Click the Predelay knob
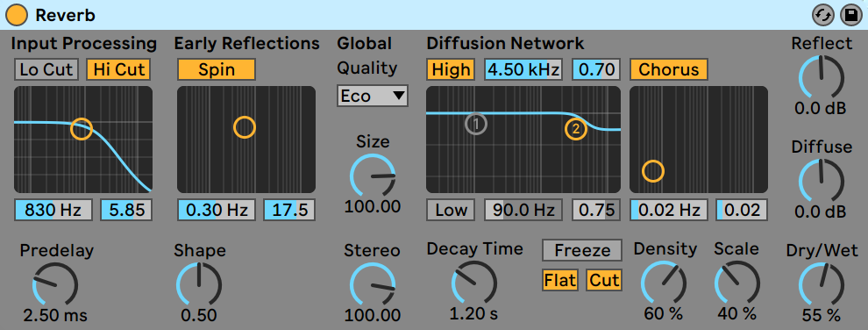The height and width of the screenshot is (330, 868). (55, 284)
